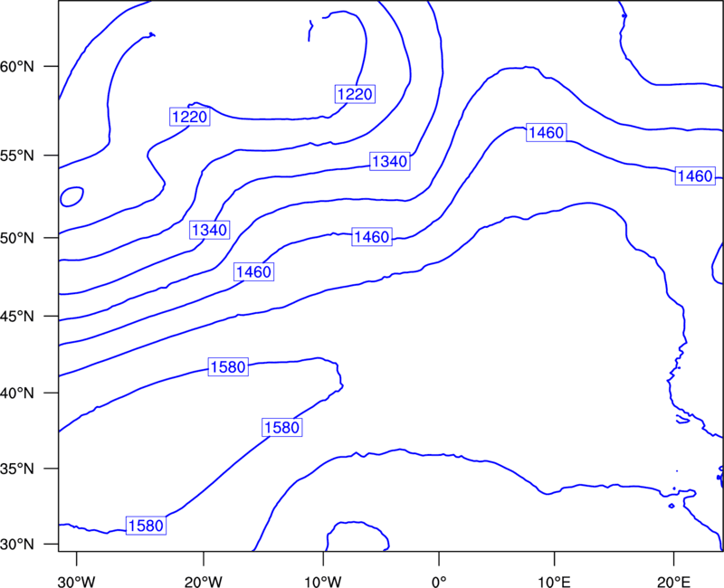Click the 10°E longitude axis label
The width and height of the screenshot is (724, 588).
pos(554,582)
